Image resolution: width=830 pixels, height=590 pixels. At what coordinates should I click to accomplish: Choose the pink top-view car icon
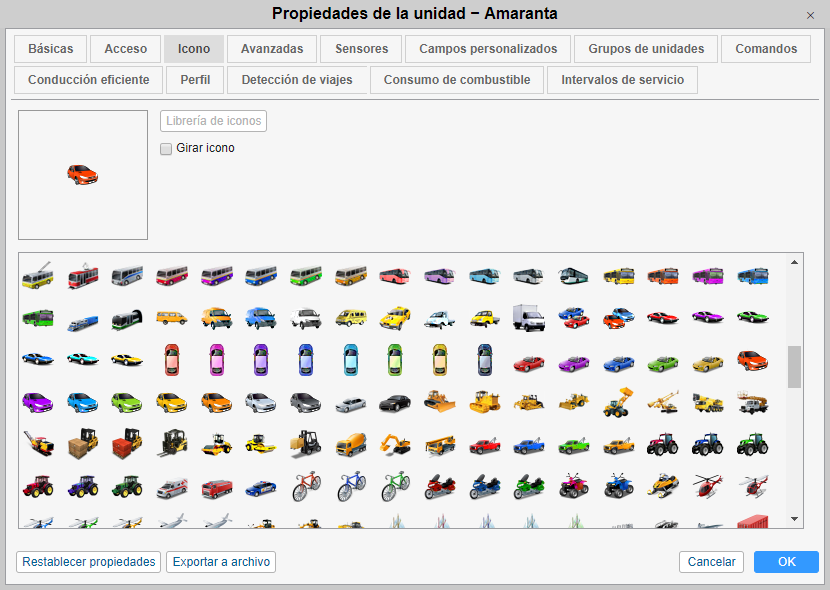coord(216,360)
